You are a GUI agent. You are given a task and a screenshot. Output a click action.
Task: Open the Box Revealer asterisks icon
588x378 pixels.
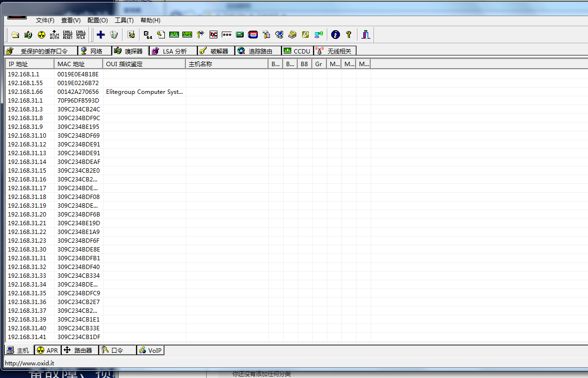[x=227, y=35]
